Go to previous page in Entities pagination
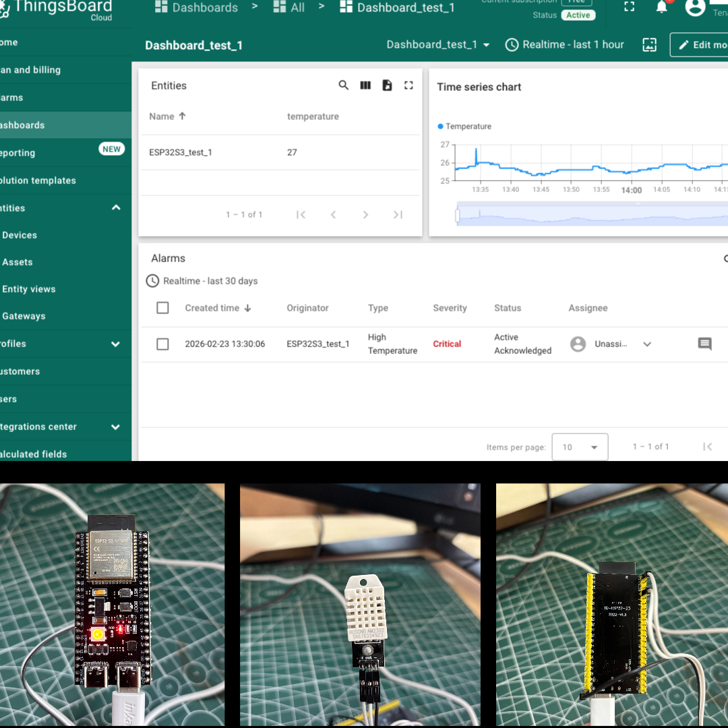The image size is (728, 728). (334, 214)
